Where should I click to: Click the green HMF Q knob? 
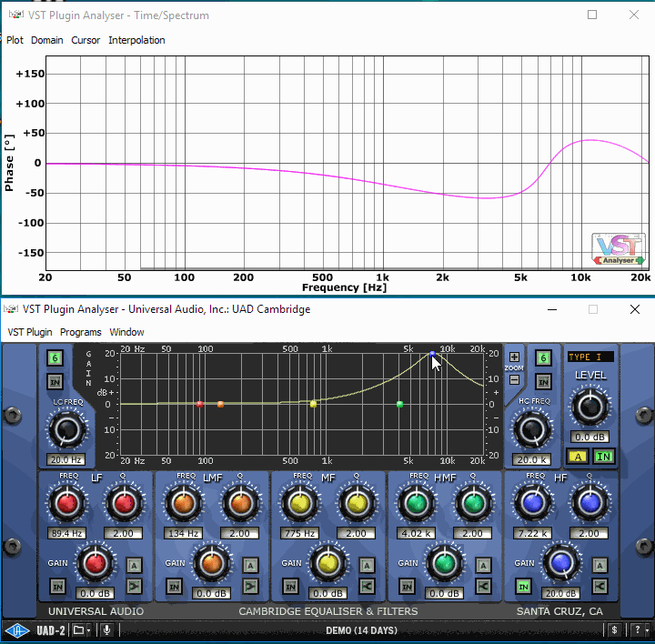pyautogui.click(x=473, y=503)
